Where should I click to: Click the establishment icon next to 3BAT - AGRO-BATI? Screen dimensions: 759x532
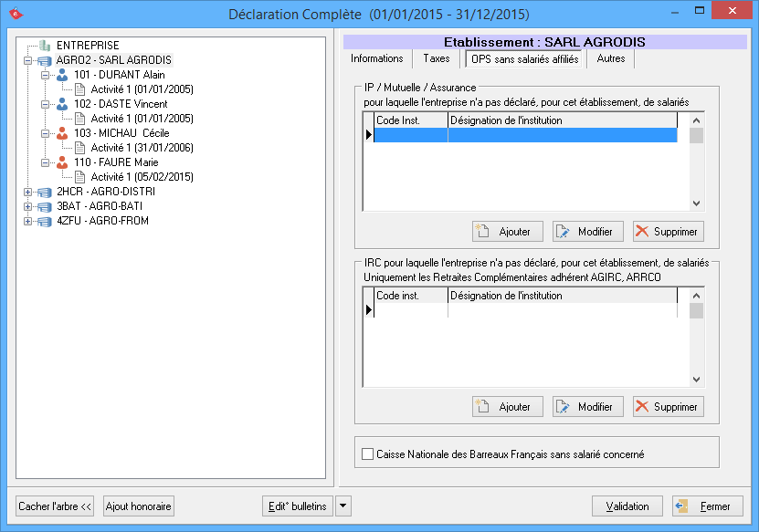click(45, 206)
